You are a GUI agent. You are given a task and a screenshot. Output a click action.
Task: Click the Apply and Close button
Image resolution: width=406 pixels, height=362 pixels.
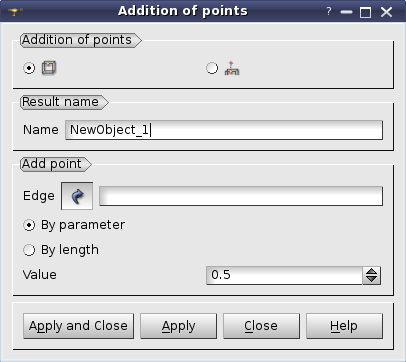[x=78, y=326]
